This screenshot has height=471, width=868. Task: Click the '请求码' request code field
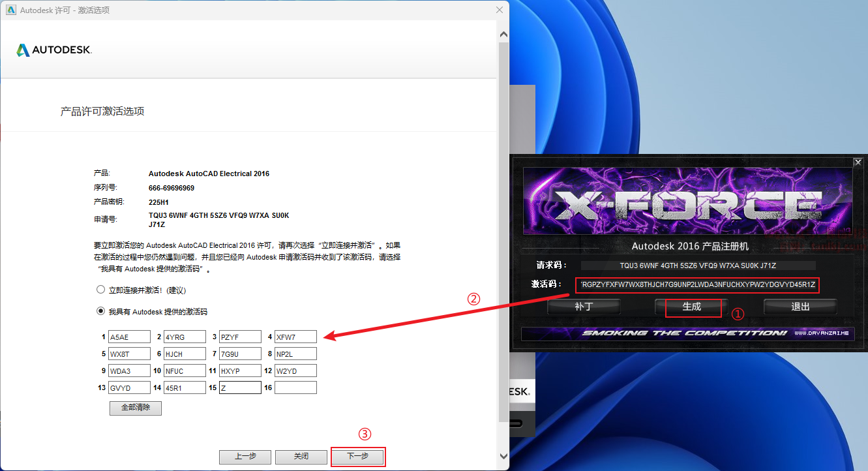(x=698, y=266)
